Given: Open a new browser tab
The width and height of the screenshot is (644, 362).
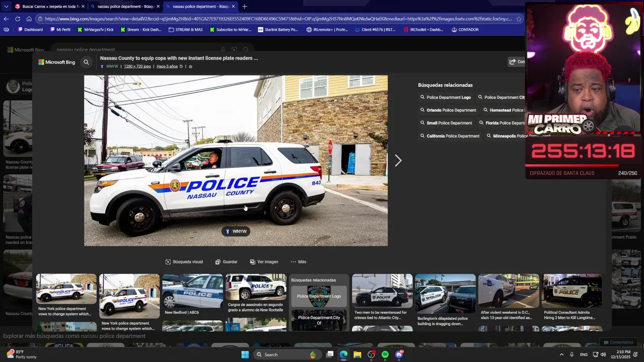Looking at the screenshot, I should click(245, 7).
